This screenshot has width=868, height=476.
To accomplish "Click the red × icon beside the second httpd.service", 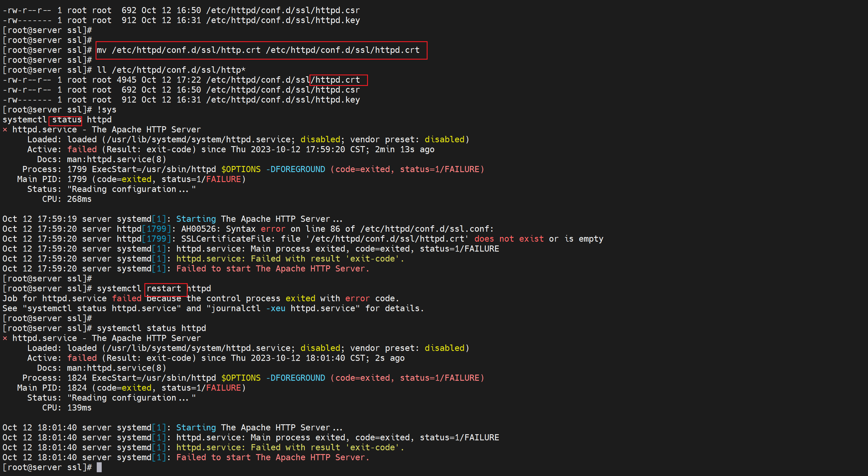I will [5, 338].
